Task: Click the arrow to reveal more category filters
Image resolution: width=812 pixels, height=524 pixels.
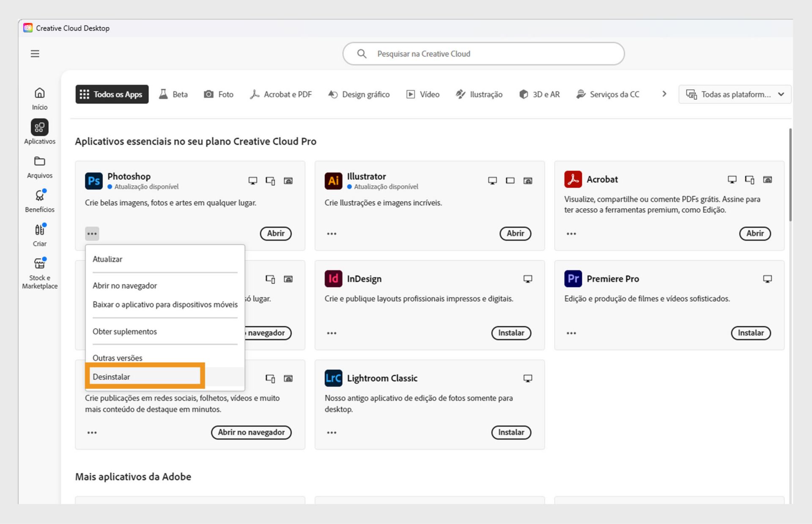Action: tap(664, 94)
